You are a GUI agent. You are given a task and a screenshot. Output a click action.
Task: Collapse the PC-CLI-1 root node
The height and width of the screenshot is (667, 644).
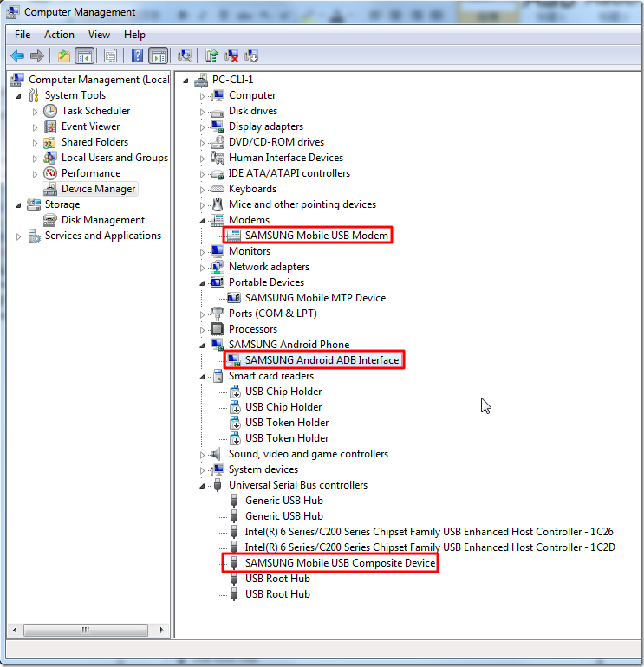pyautogui.click(x=185, y=81)
